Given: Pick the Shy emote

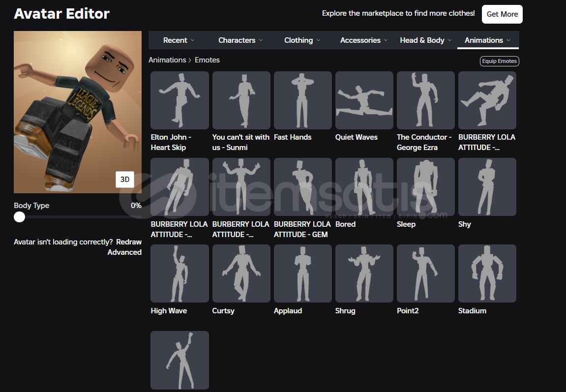Looking at the screenshot, I should click(x=487, y=187).
